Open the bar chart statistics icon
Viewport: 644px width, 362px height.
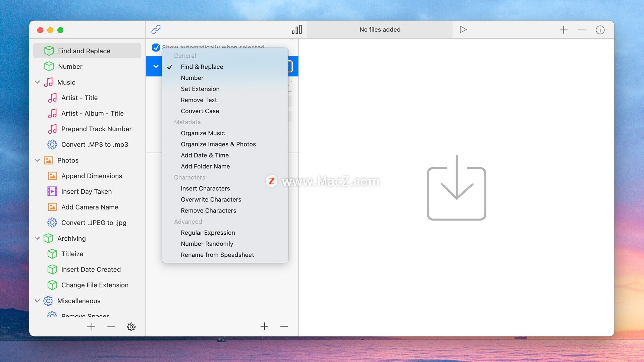click(x=297, y=29)
